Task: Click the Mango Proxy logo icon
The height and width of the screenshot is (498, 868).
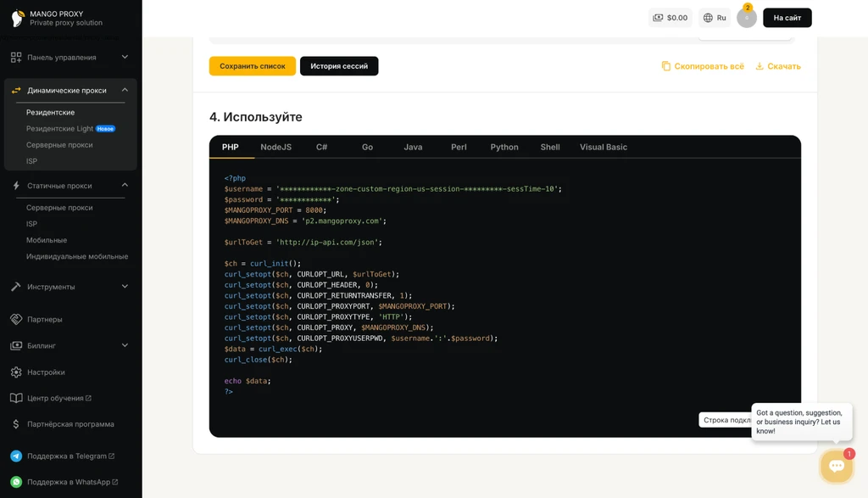Action: tap(18, 19)
